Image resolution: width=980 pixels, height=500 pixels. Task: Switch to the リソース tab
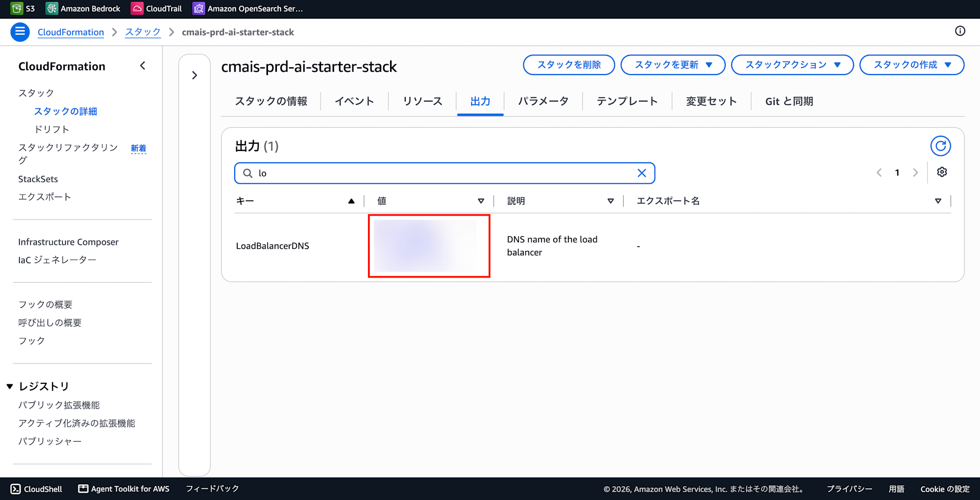[x=422, y=101]
